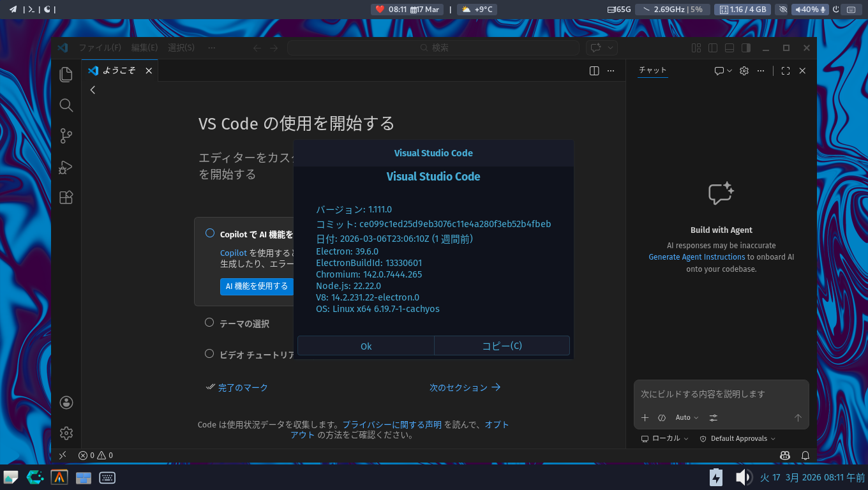Open the chat panel settings gear
The image size is (868, 490).
pyautogui.click(x=744, y=71)
